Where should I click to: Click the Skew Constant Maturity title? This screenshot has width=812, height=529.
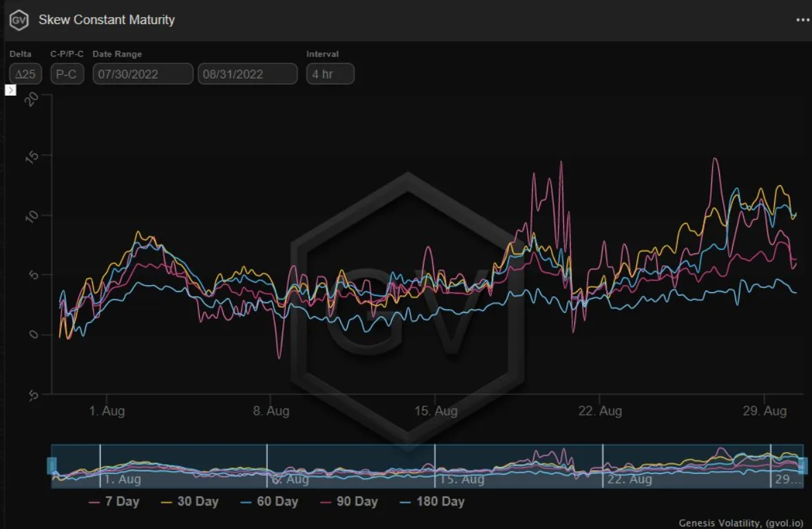click(107, 20)
